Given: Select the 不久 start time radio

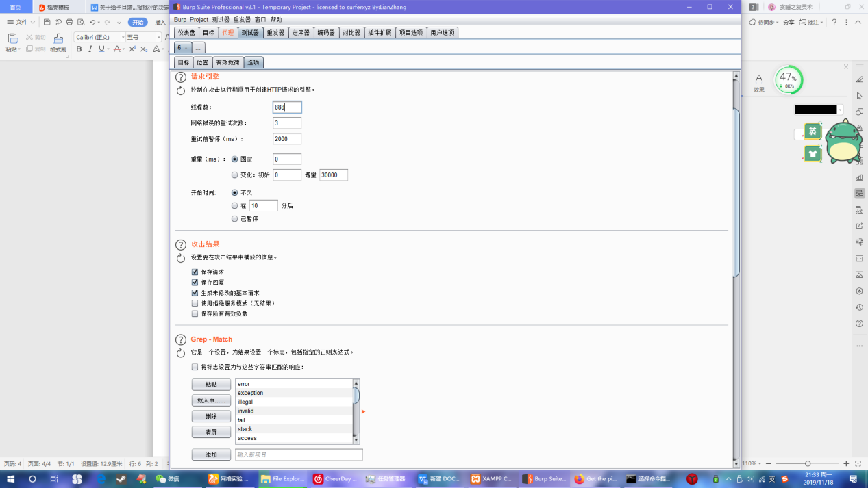Looking at the screenshot, I should click(x=235, y=192).
